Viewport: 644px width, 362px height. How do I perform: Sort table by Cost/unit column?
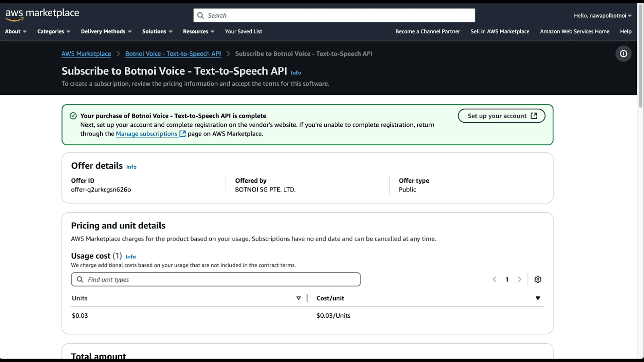538,298
